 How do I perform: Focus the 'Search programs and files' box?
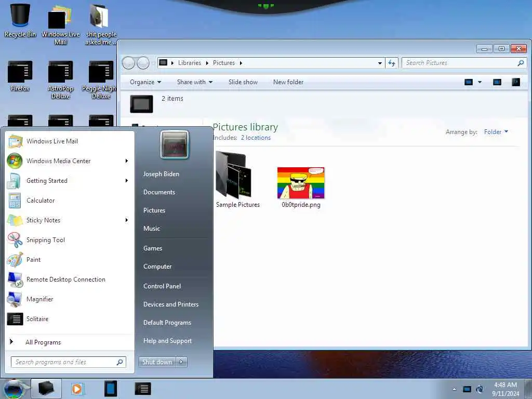(x=69, y=362)
